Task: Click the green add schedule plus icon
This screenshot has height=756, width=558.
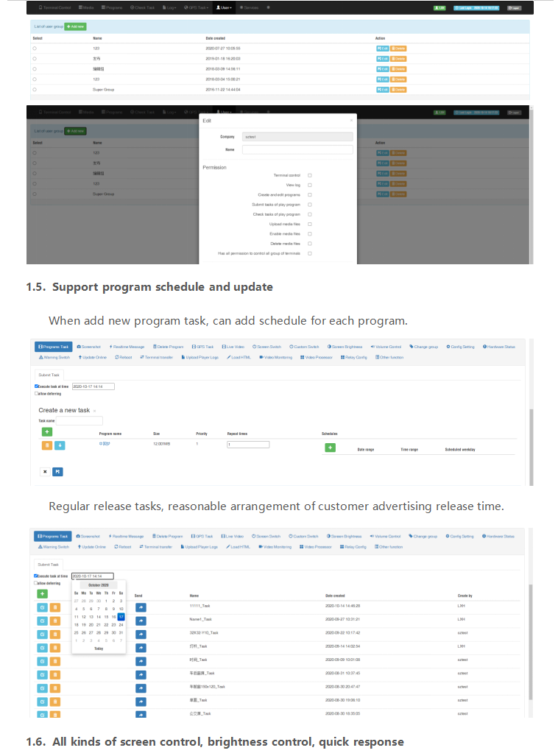Action: pyautogui.click(x=330, y=448)
